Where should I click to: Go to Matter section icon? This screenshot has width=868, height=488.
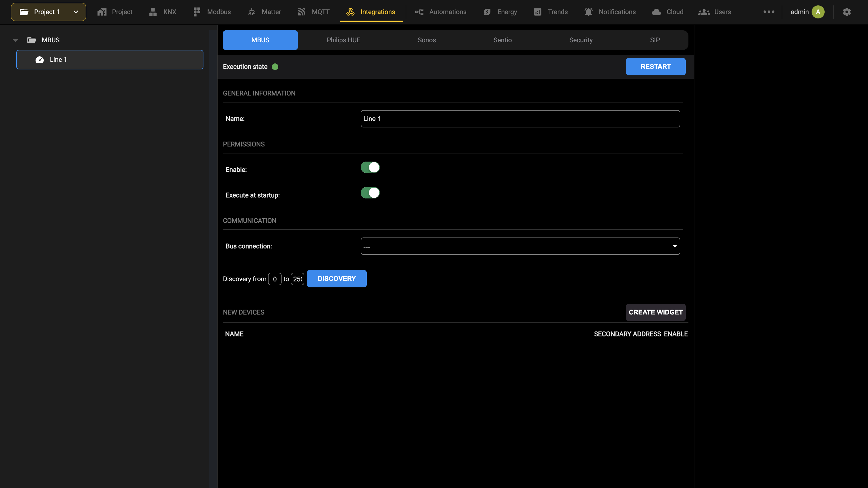(x=252, y=12)
